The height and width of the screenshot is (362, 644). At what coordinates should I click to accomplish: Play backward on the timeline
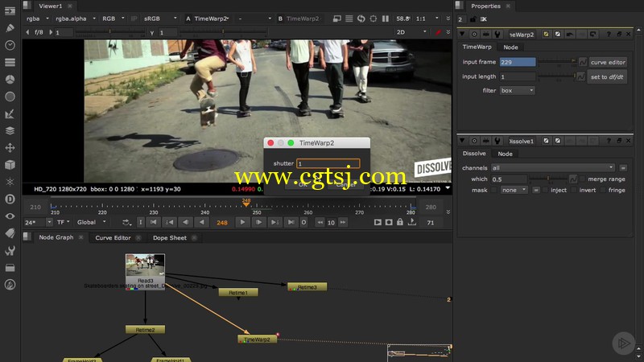[x=202, y=222]
